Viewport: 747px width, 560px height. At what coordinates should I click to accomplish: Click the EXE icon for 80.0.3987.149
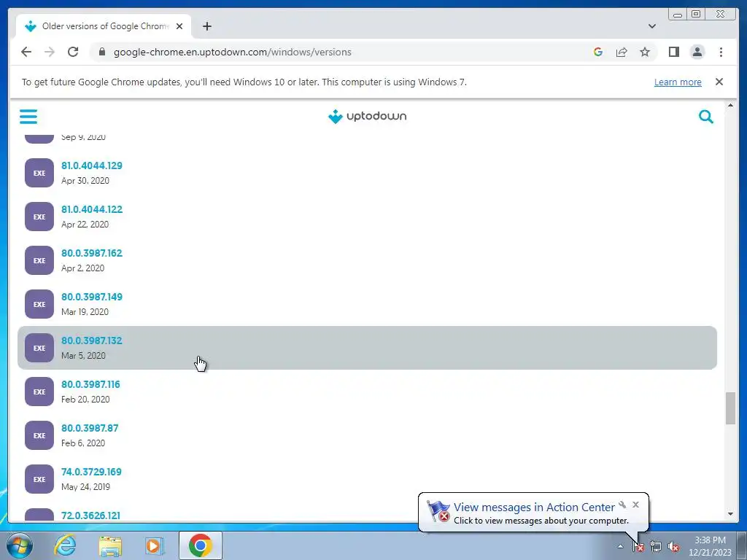click(x=39, y=304)
